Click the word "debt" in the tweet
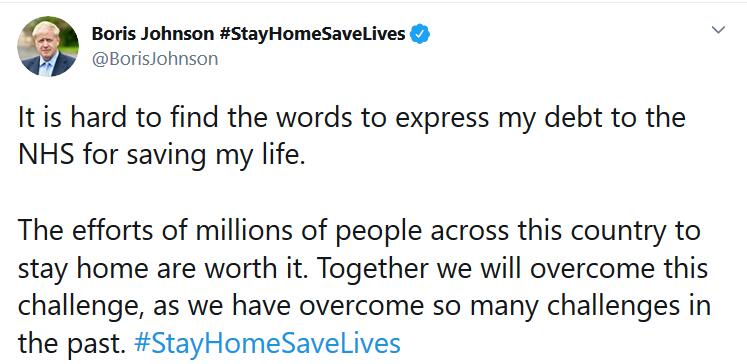 pos(569,118)
